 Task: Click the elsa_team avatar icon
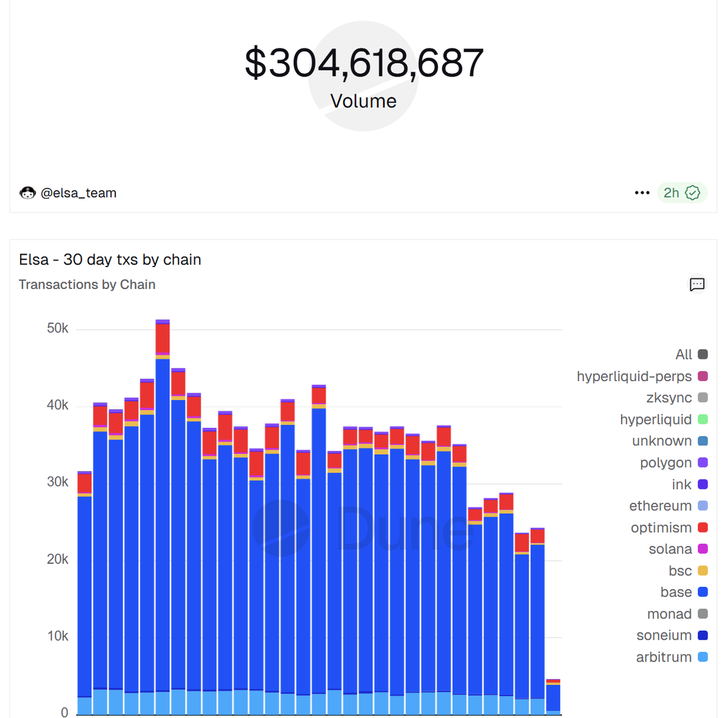[x=27, y=193]
